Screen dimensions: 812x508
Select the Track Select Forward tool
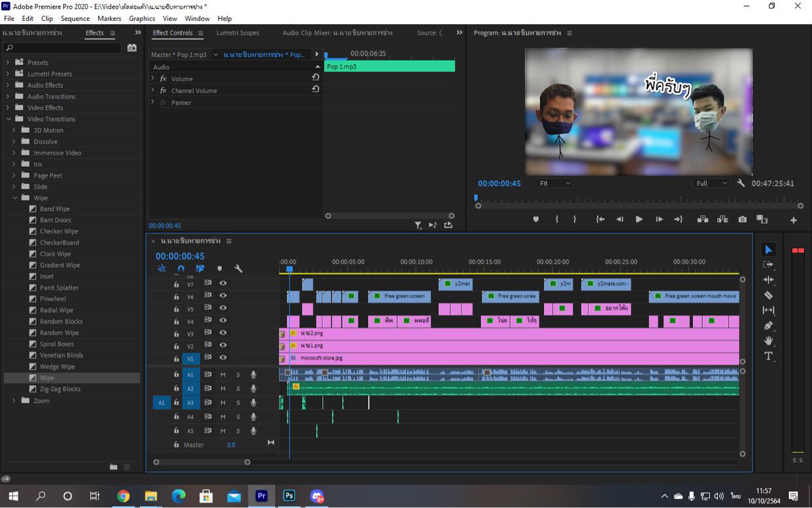tap(768, 265)
